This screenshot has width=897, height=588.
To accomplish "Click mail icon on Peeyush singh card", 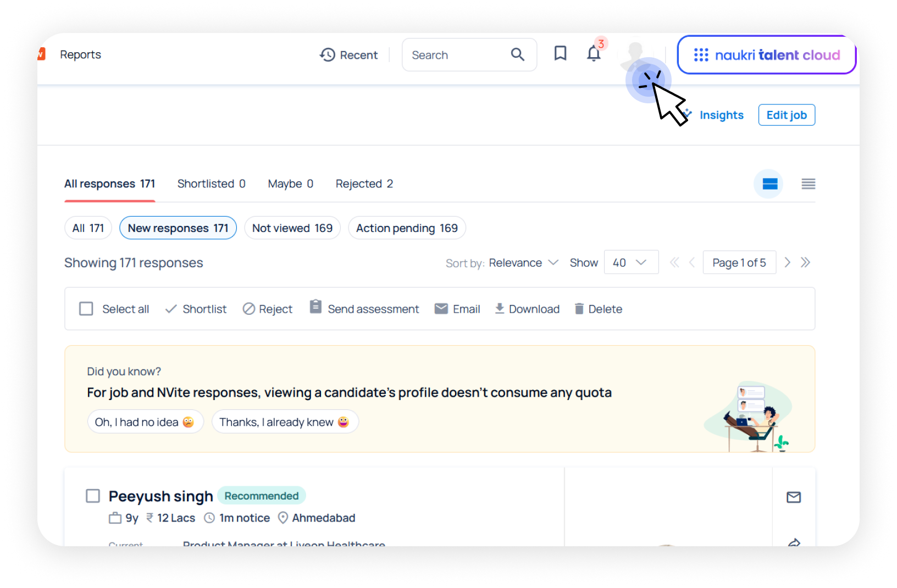I will [x=793, y=497].
